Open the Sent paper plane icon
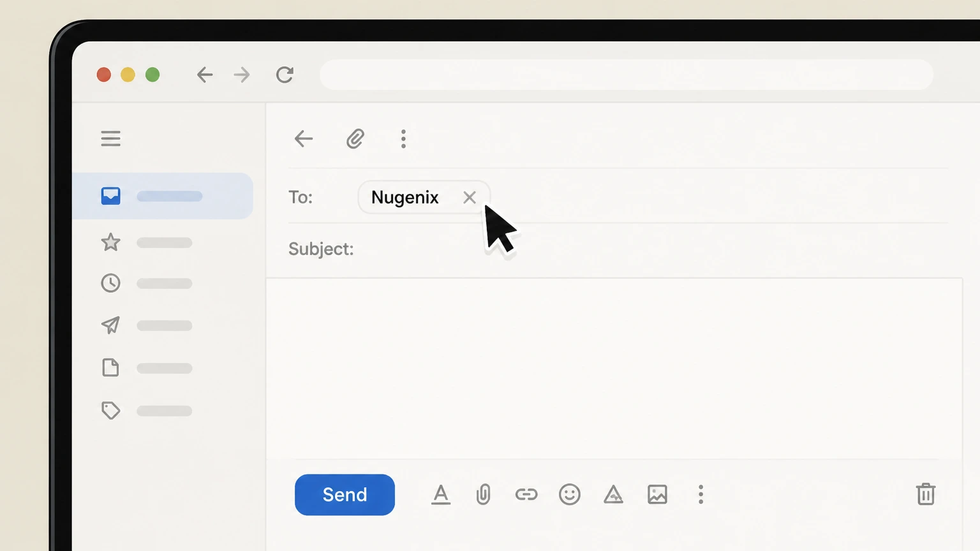This screenshot has width=980, height=551. [110, 325]
